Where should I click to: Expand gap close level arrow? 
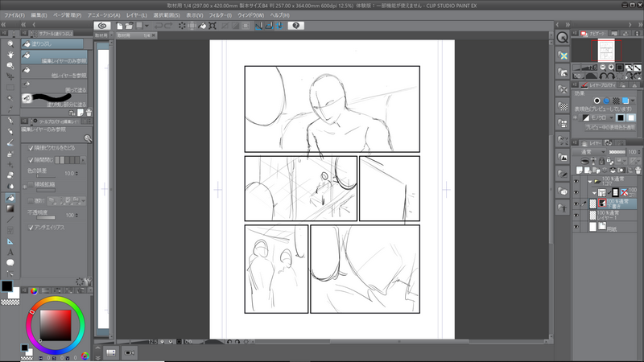[84, 160]
